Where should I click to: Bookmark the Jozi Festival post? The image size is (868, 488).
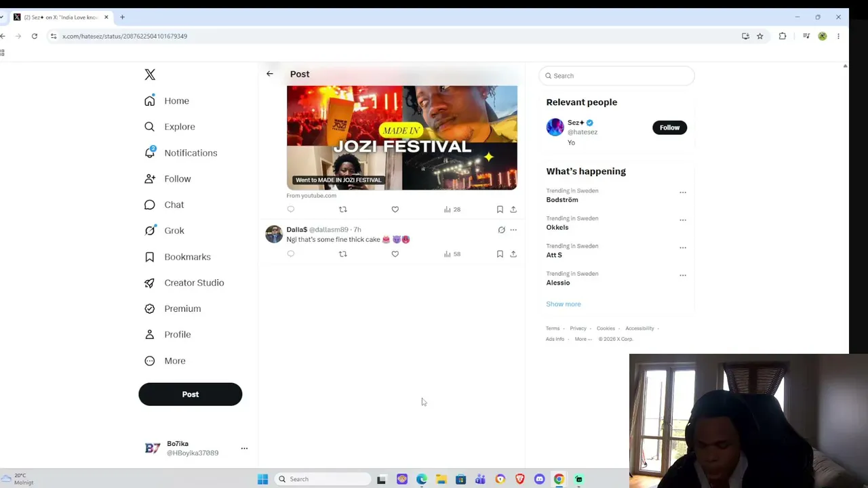(500, 209)
